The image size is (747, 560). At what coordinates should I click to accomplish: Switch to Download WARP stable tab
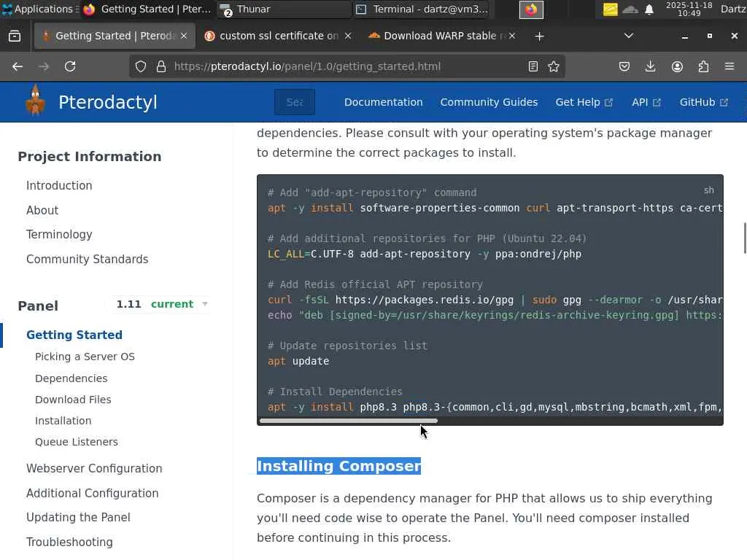pos(441,36)
